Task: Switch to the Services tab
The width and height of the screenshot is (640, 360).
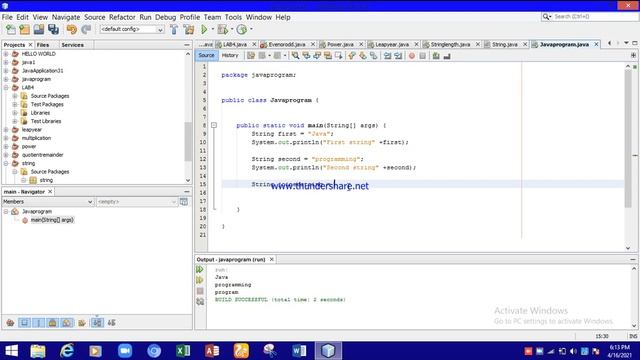Action: click(x=73, y=45)
